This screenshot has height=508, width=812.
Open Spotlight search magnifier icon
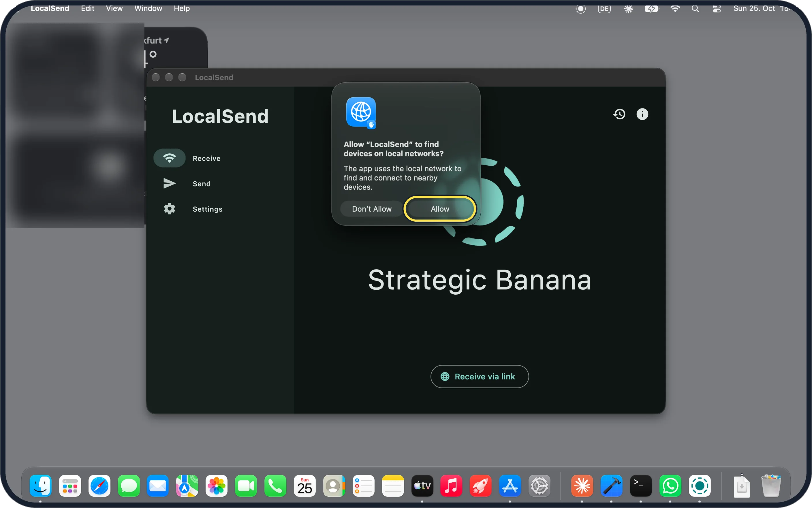coord(695,9)
